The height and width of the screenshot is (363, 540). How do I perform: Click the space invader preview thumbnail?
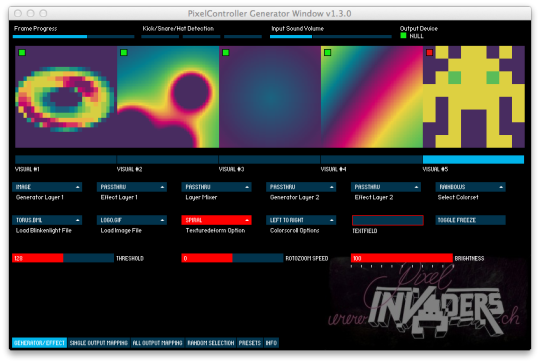tap(474, 97)
